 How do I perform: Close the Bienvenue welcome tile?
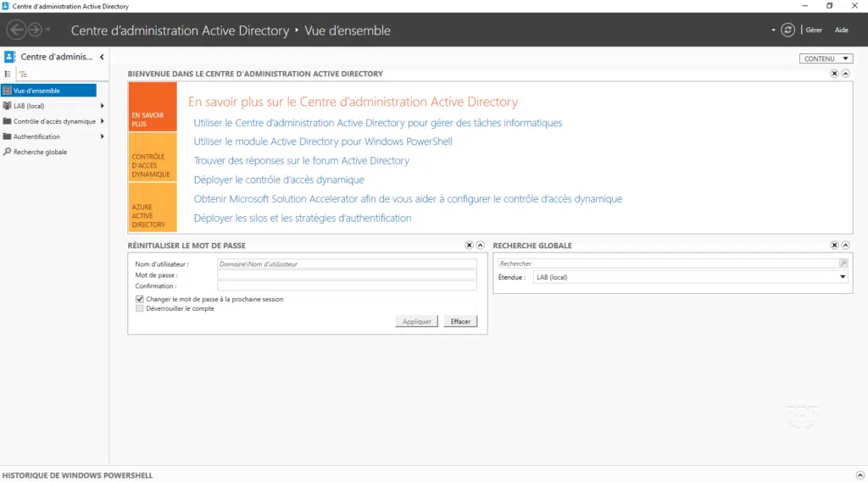pos(834,74)
